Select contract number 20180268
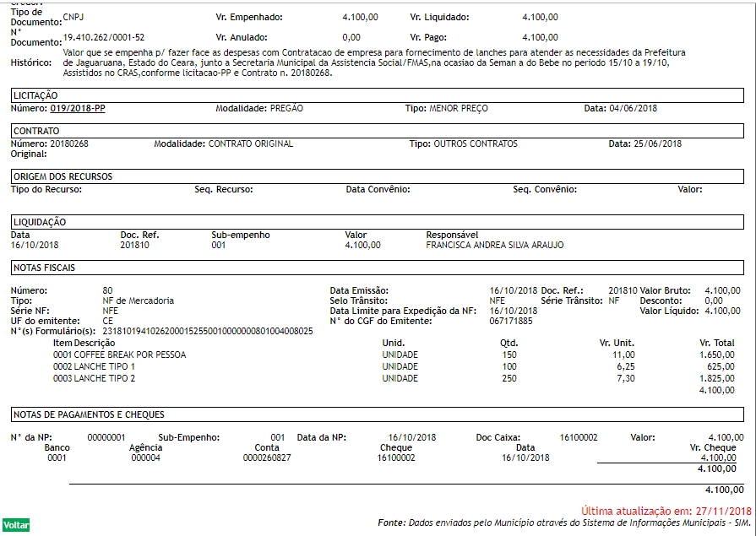 [x=69, y=143]
